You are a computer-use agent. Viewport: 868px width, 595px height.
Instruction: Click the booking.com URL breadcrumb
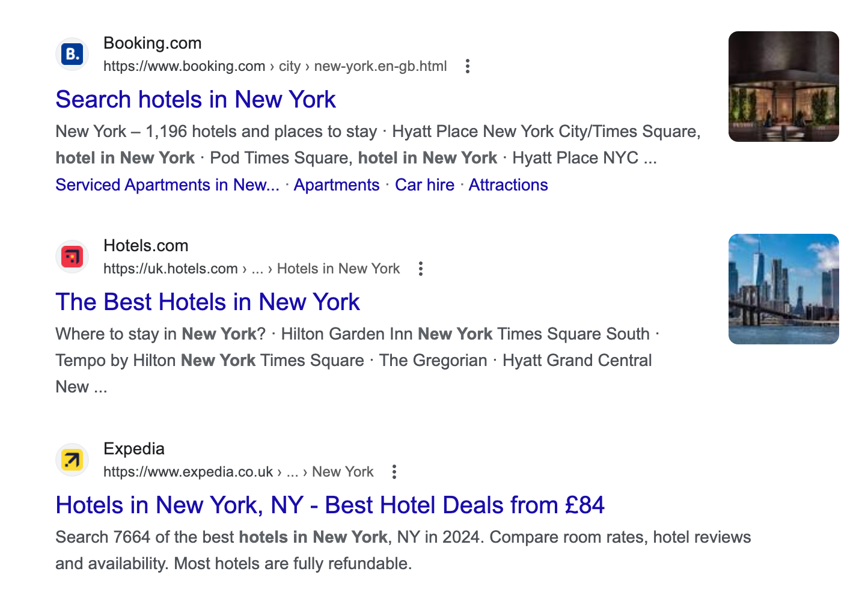click(275, 66)
